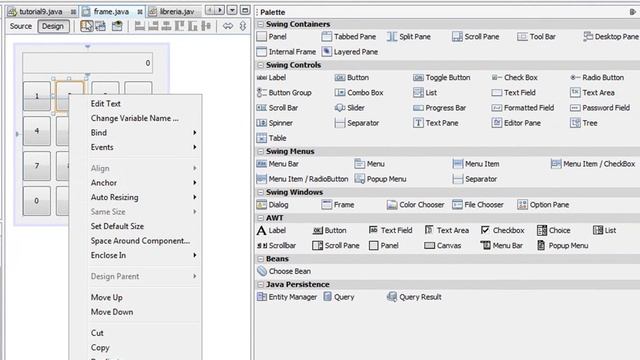Choose the Swing Menu Bar component
The height and width of the screenshot is (360, 640).
(x=278, y=164)
